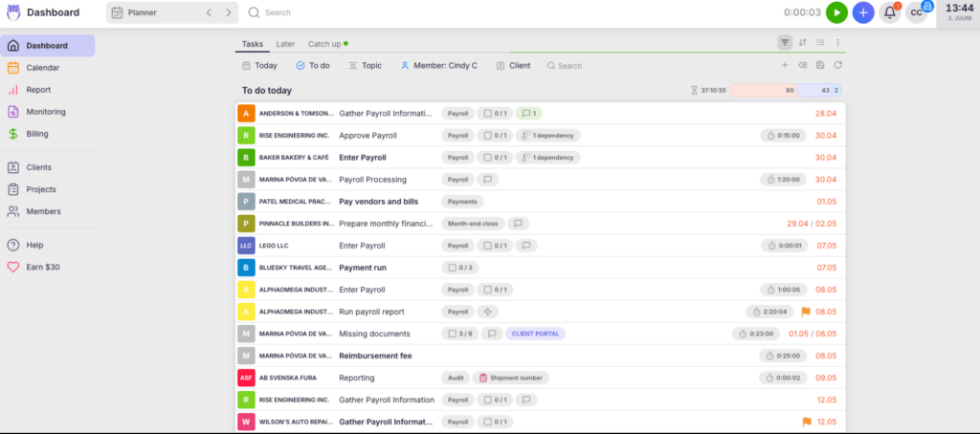Toggle checklist 0/3 on Bluesky Payment run
This screenshot has height=434, width=980.
(x=460, y=268)
